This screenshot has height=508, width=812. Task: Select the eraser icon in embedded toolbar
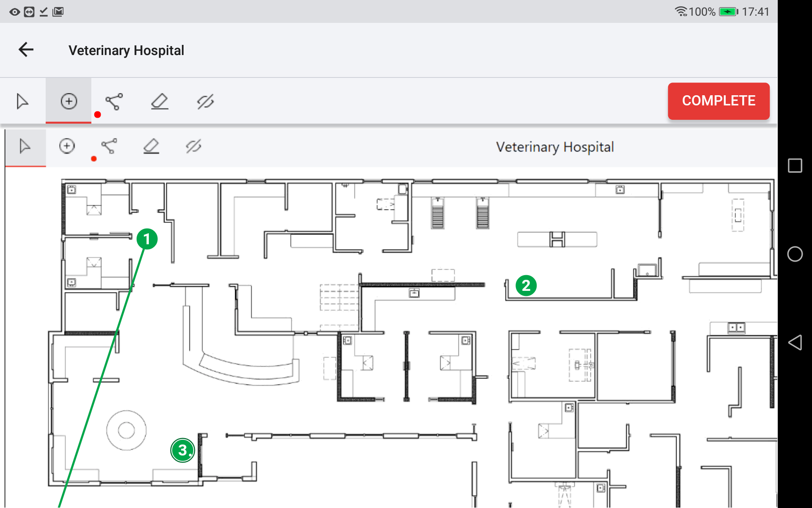tap(151, 146)
